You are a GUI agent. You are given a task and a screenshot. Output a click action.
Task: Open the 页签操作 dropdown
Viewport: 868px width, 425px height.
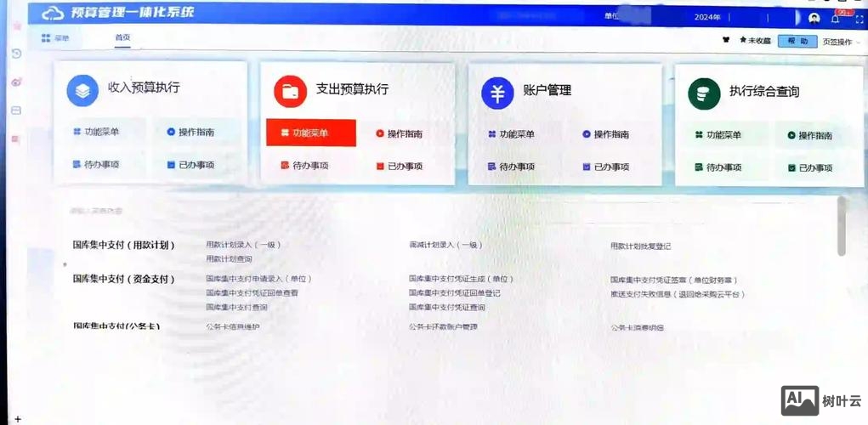[842, 42]
